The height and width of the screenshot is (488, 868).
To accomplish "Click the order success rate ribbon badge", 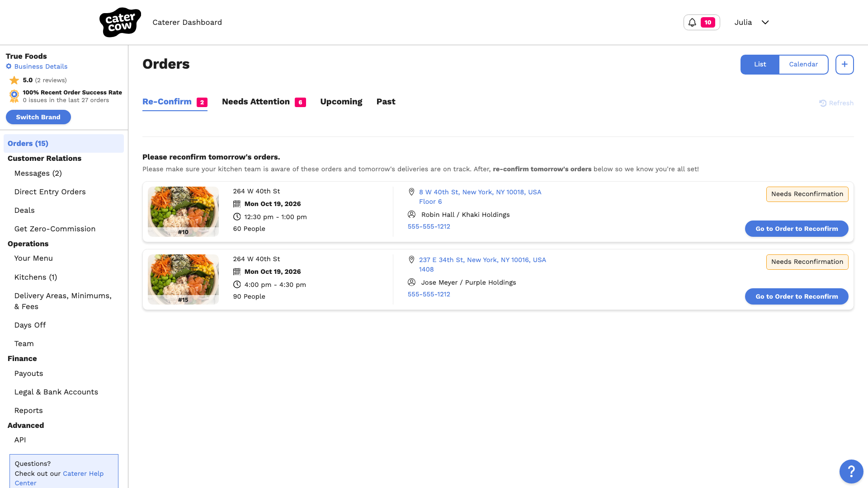I will 14,96.
